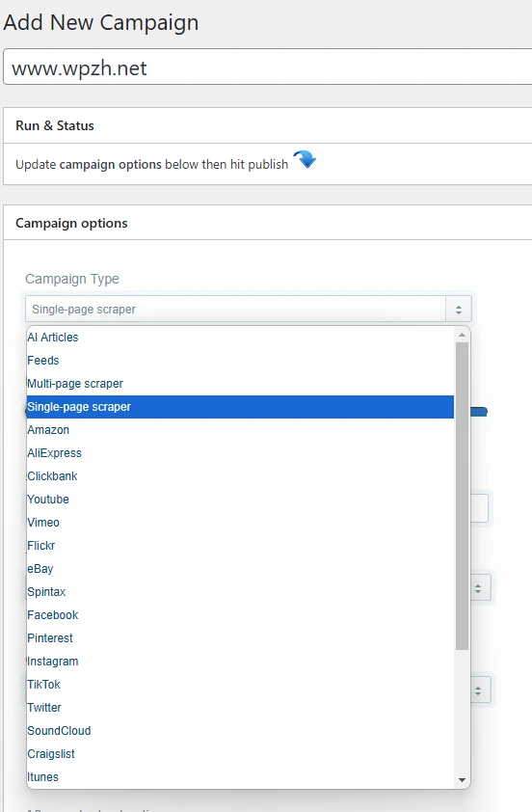532x812 pixels.
Task: Edit the campaign title field www.wpzh.net
Action: pyautogui.click(x=268, y=68)
